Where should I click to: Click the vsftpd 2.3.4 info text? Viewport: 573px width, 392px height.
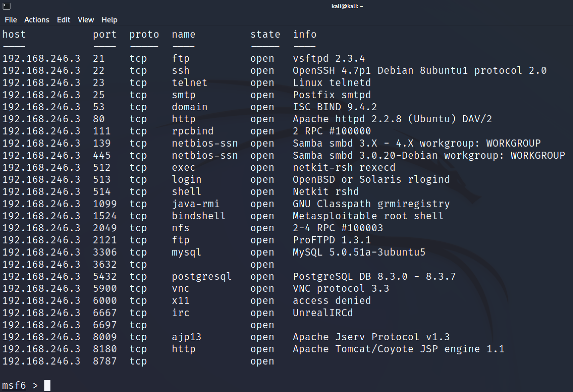pos(329,59)
